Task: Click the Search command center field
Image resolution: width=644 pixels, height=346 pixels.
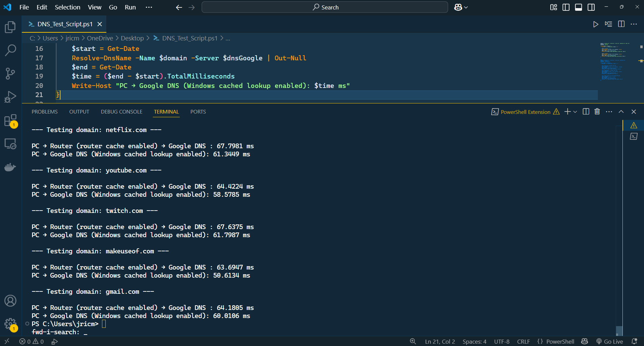Action: coord(325,7)
